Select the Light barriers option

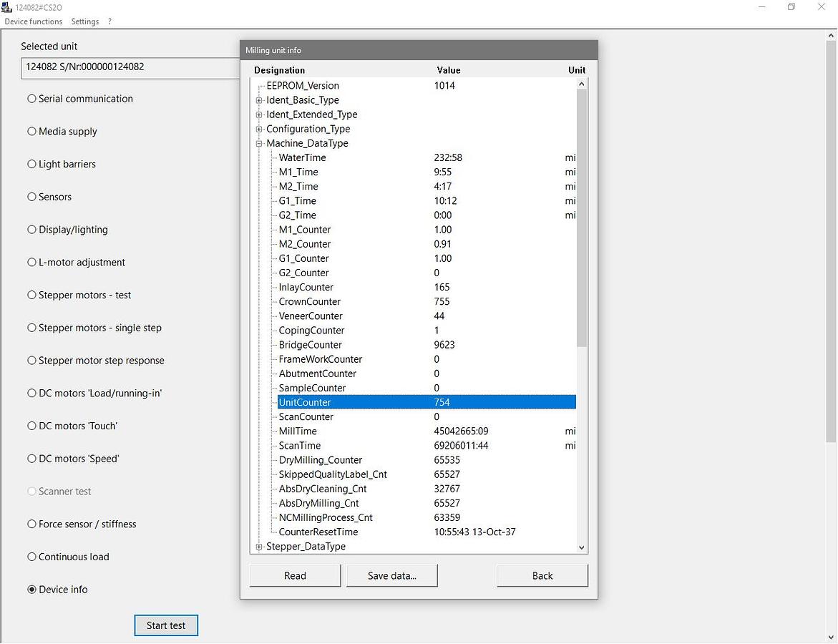[x=31, y=165]
